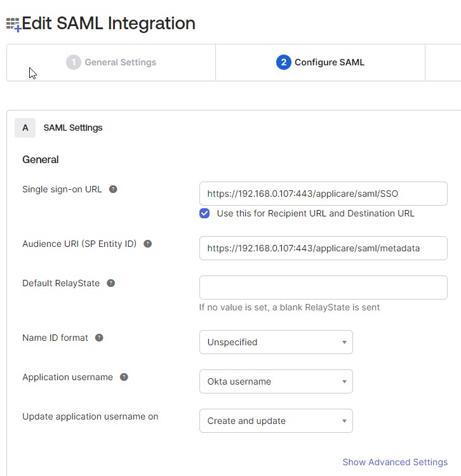Click the app grid icon beside the title
Screen dimensions: 461x476
(13, 25)
